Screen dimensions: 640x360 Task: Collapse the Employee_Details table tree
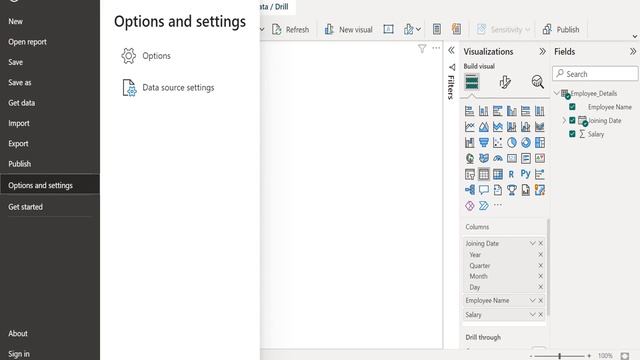tap(557, 93)
